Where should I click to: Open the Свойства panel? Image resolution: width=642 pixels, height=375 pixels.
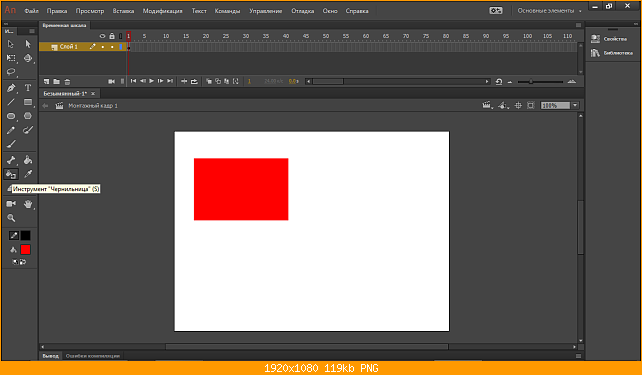(x=609, y=39)
